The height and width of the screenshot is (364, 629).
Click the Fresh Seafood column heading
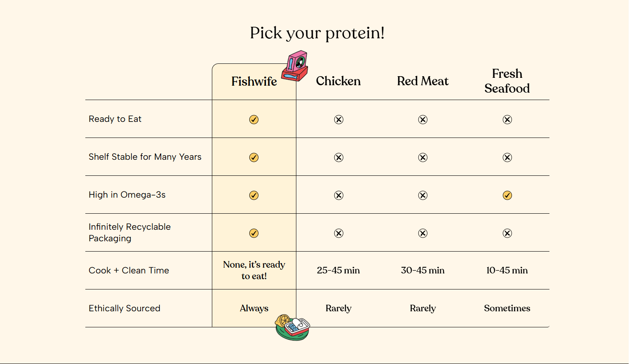click(x=507, y=81)
